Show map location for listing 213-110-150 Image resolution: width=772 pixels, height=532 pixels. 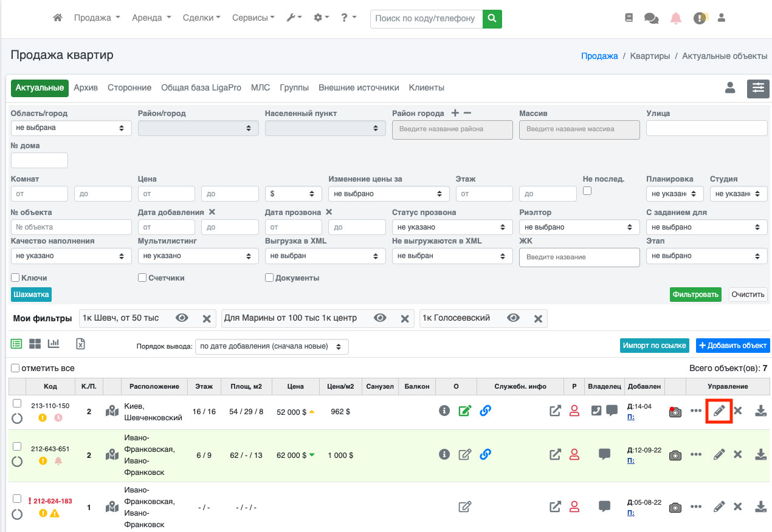tap(112, 411)
